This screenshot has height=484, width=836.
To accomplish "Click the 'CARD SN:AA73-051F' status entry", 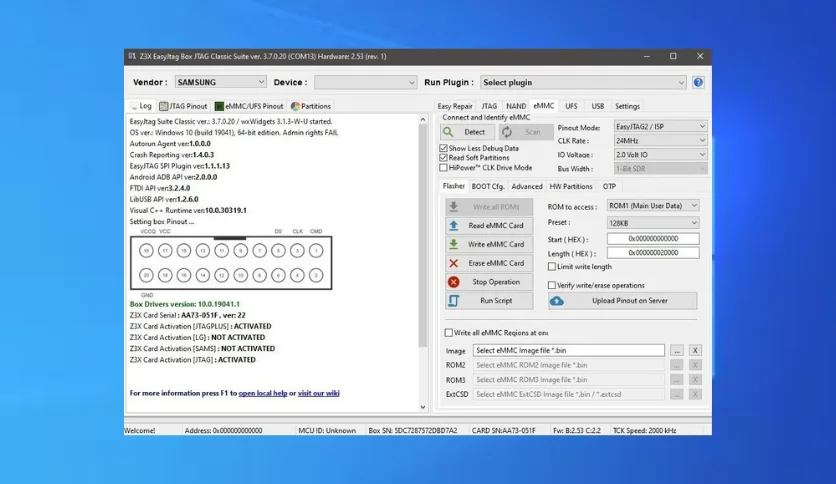I will (x=503, y=431).
